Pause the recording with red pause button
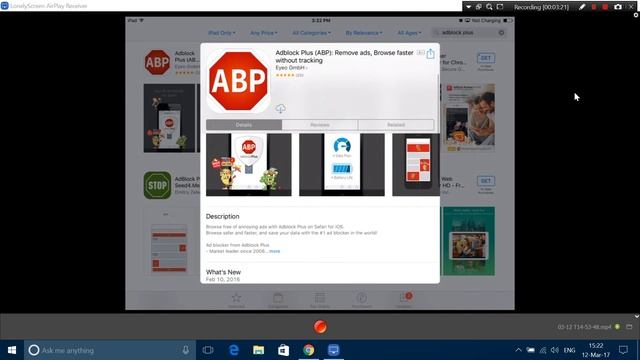 594,7
